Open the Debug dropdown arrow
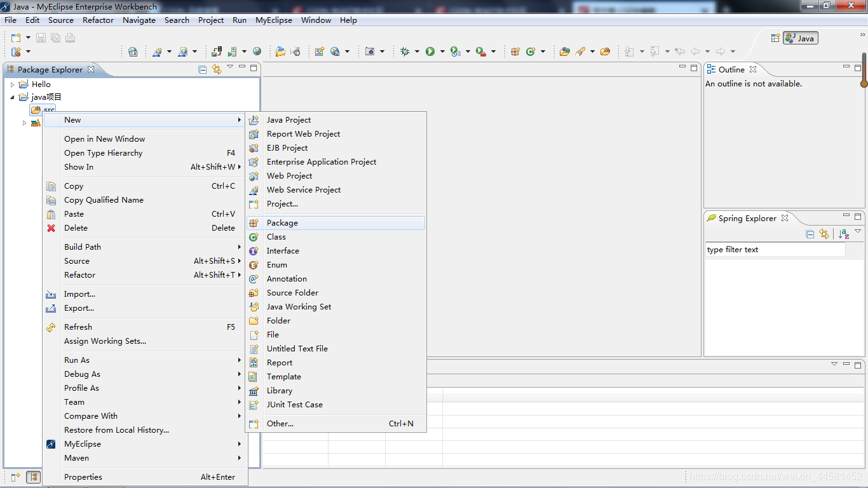The image size is (868, 488). (417, 51)
